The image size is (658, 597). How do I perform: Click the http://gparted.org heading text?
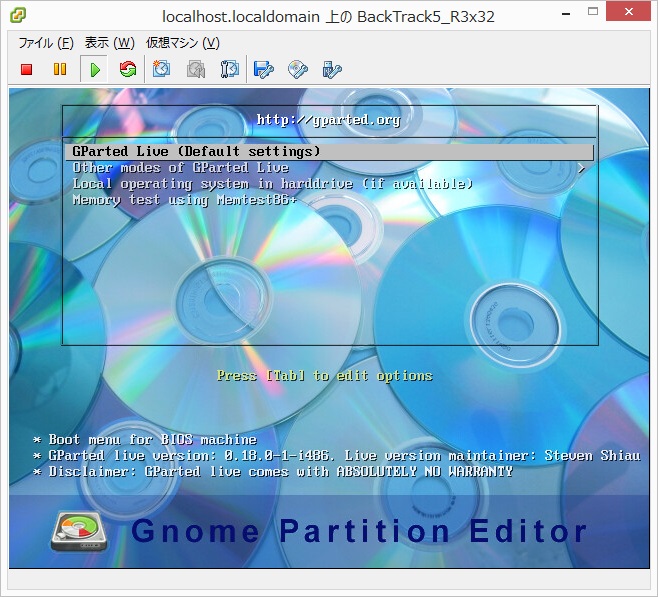coord(329,120)
